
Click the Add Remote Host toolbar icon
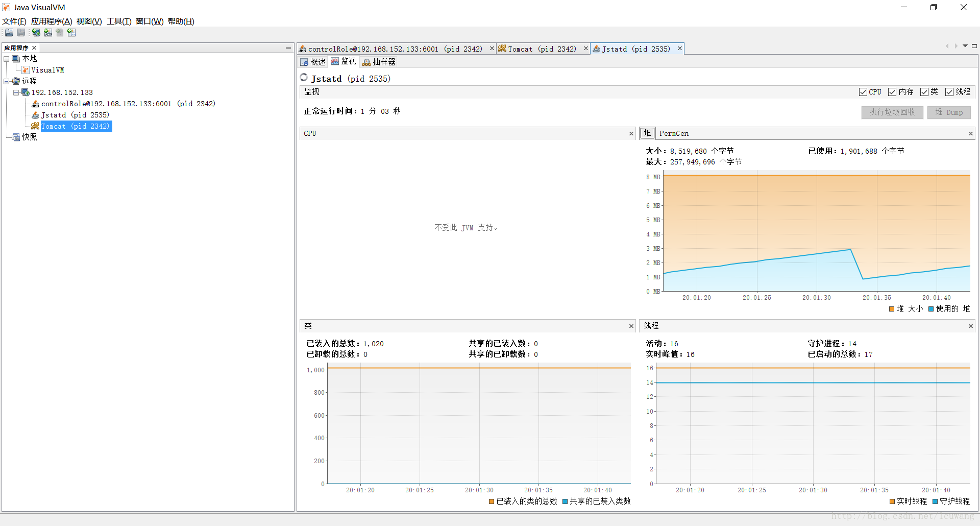pos(36,33)
